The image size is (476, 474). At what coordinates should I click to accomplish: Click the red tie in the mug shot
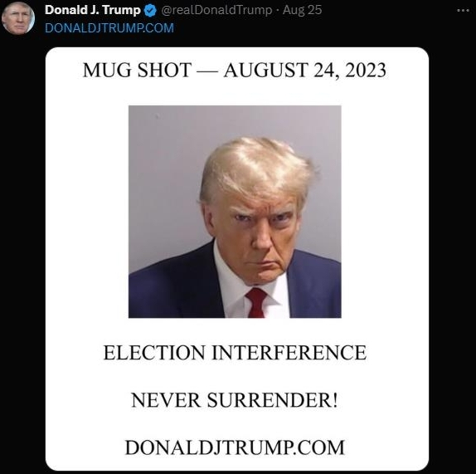[x=256, y=303]
